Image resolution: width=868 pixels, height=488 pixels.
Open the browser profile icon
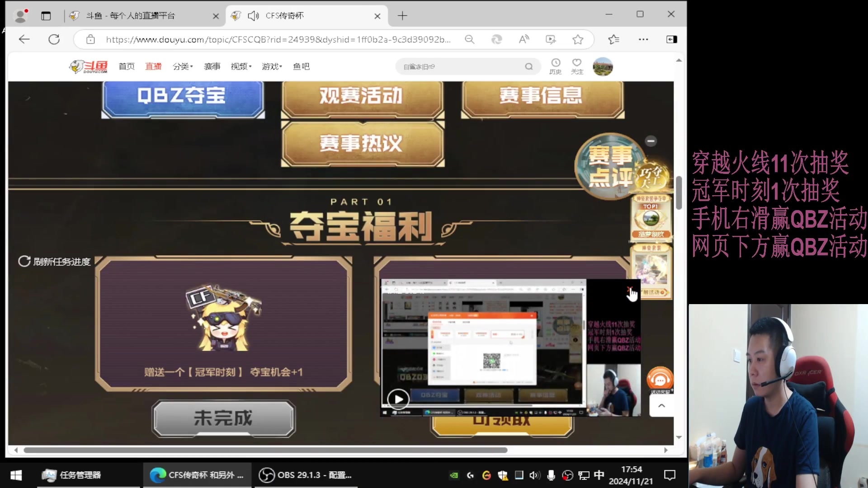(20, 16)
